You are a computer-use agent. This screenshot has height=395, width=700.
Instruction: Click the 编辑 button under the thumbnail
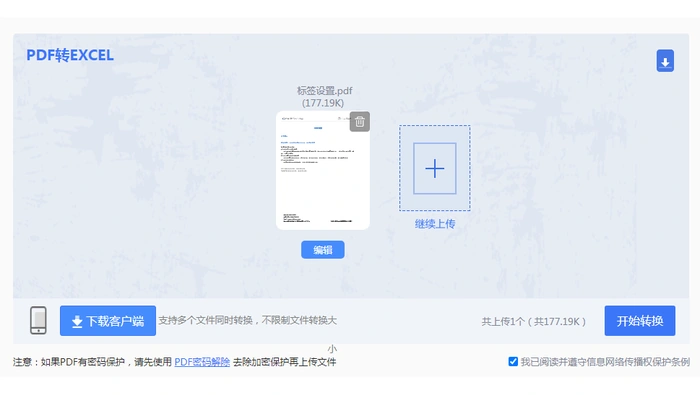coord(322,249)
